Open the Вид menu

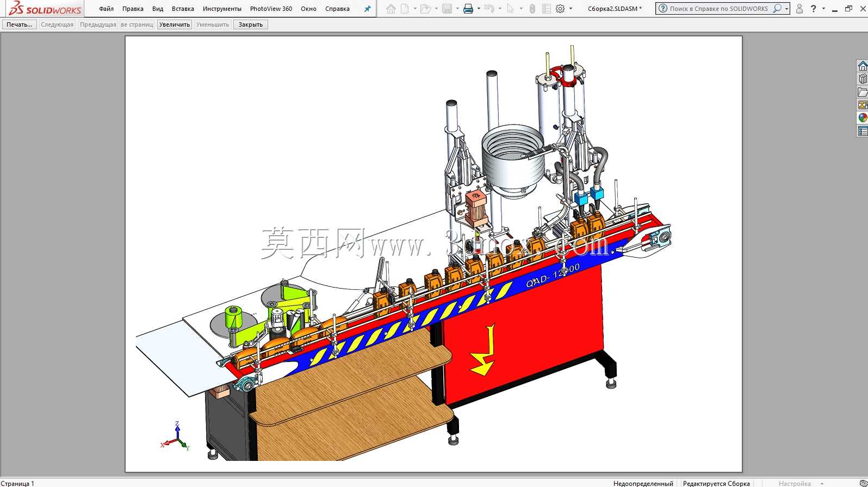pos(158,9)
